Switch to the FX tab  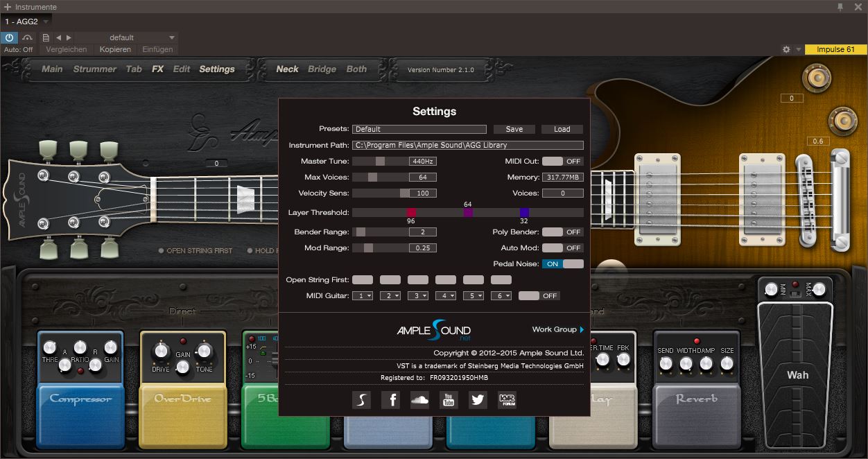click(x=158, y=69)
